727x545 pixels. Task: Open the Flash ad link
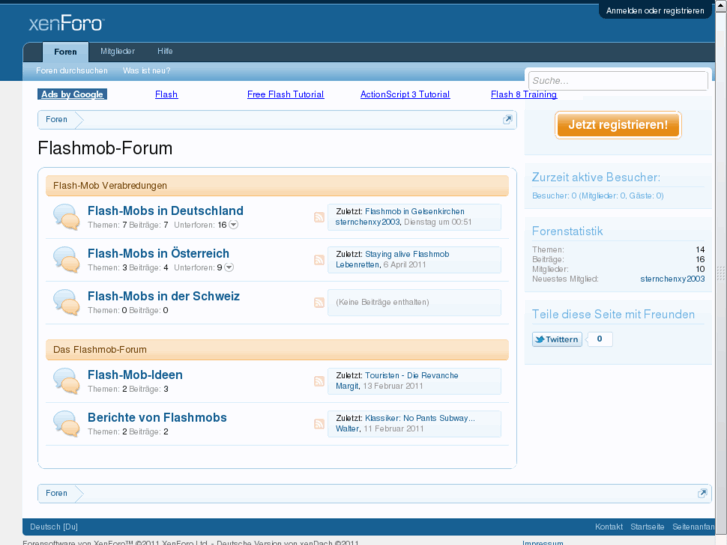[x=166, y=95]
